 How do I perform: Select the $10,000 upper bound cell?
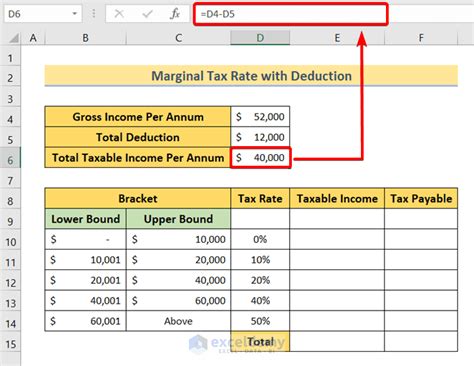(x=178, y=239)
